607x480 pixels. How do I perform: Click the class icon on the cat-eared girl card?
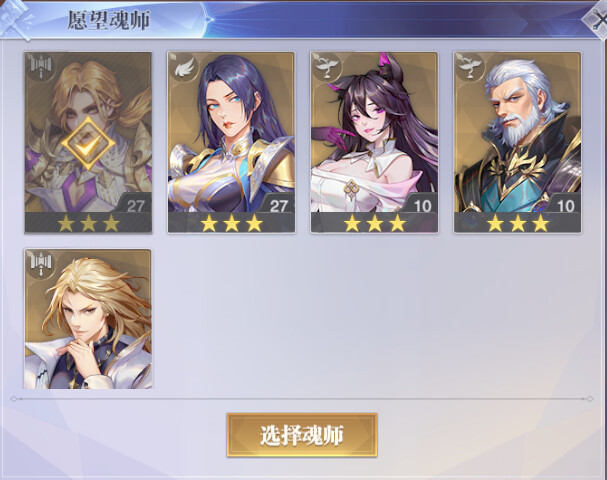[x=327, y=67]
